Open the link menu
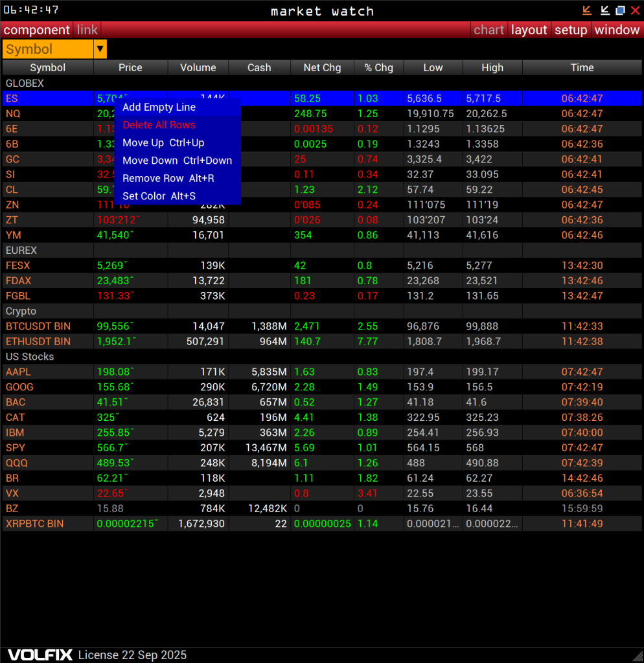Image resolution: width=644 pixels, height=663 pixels. coord(87,30)
